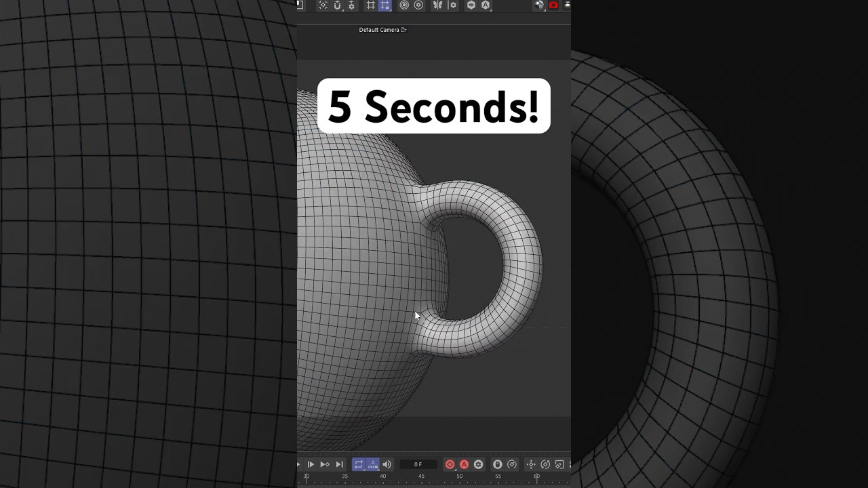Click the red record keyframe button

[x=450, y=464]
